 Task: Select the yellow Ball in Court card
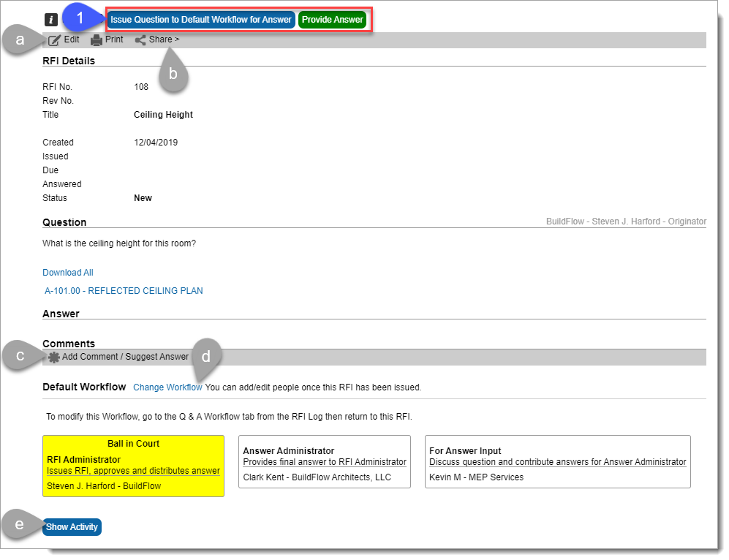pos(133,461)
